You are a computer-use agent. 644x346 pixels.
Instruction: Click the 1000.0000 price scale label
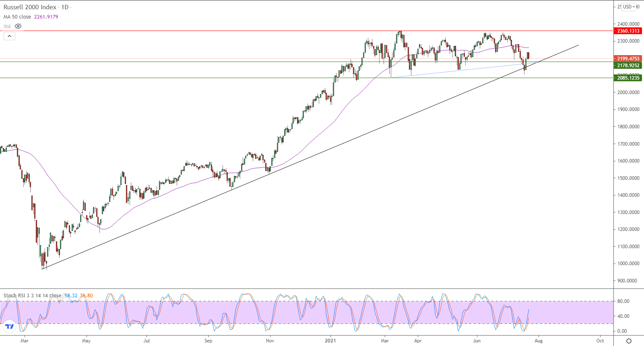click(628, 264)
